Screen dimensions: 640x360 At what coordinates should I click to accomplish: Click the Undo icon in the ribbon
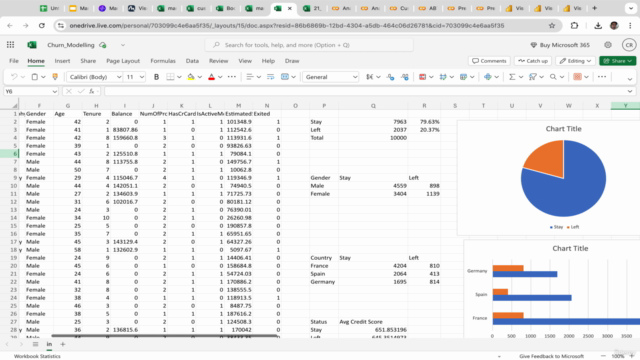(14, 77)
